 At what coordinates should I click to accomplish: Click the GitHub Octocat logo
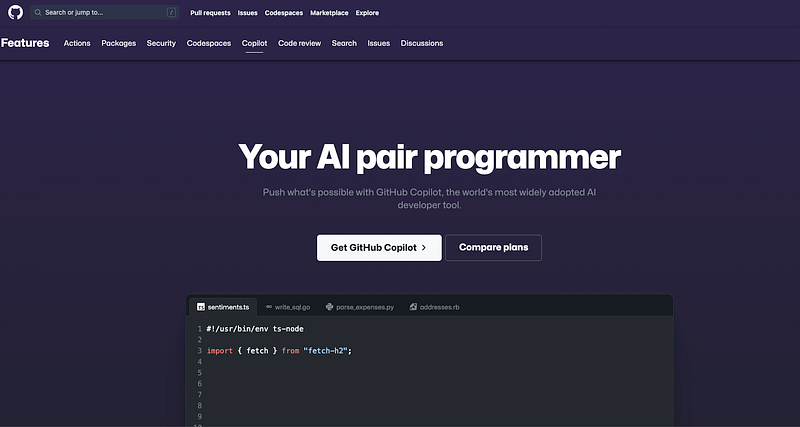[15, 13]
